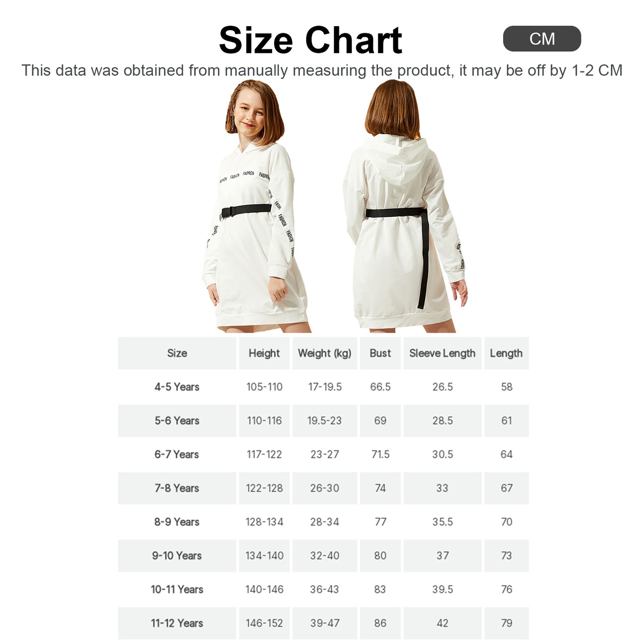The height and width of the screenshot is (644, 644).
Task: Click the 146-152 height cell
Action: [264, 623]
